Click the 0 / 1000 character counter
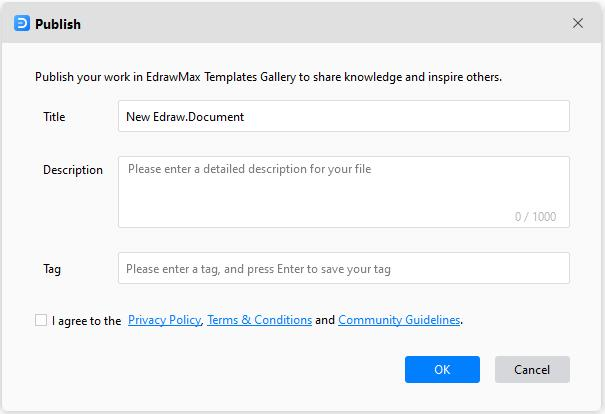Screen dimensions: 605x414 click(535, 216)
